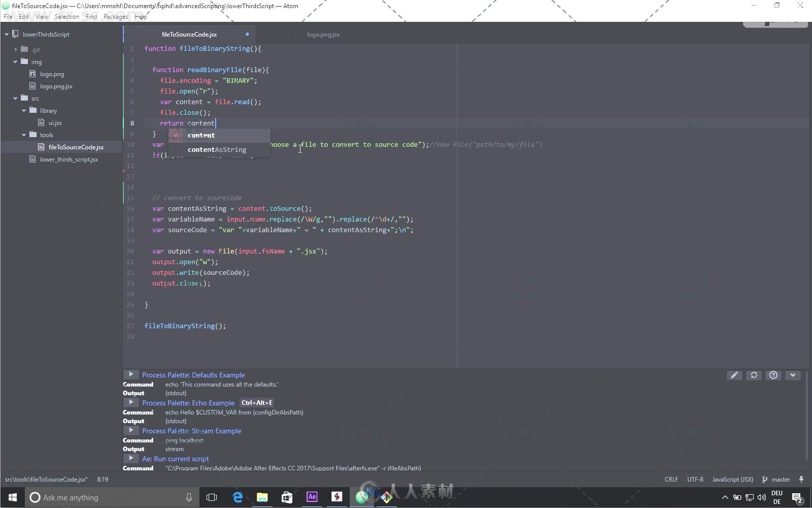
Task: Open the help icon in Process Palette
Action: click(x=773, y=375)
